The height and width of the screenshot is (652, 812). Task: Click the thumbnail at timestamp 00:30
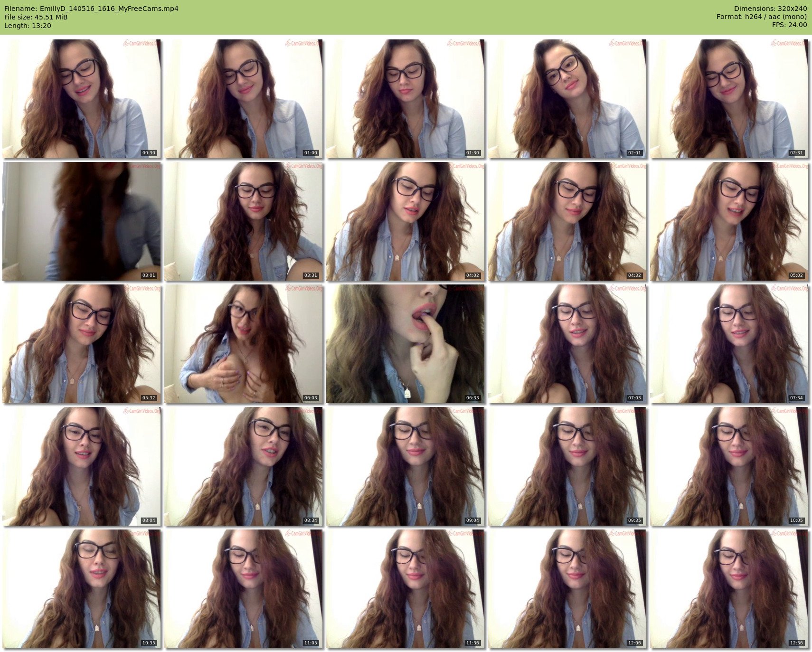pyautogui.click(x=82, y=99)
